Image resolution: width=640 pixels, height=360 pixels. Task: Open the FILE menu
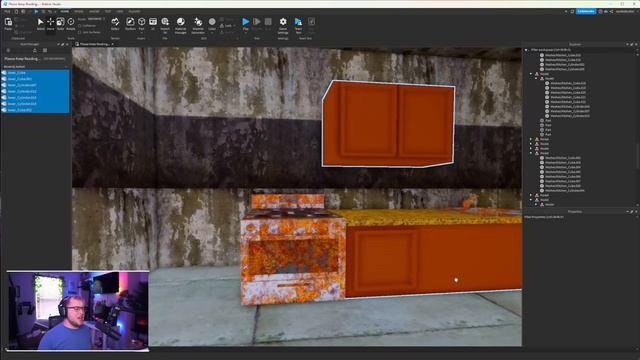pyautogui.click(x=7, y=11)
